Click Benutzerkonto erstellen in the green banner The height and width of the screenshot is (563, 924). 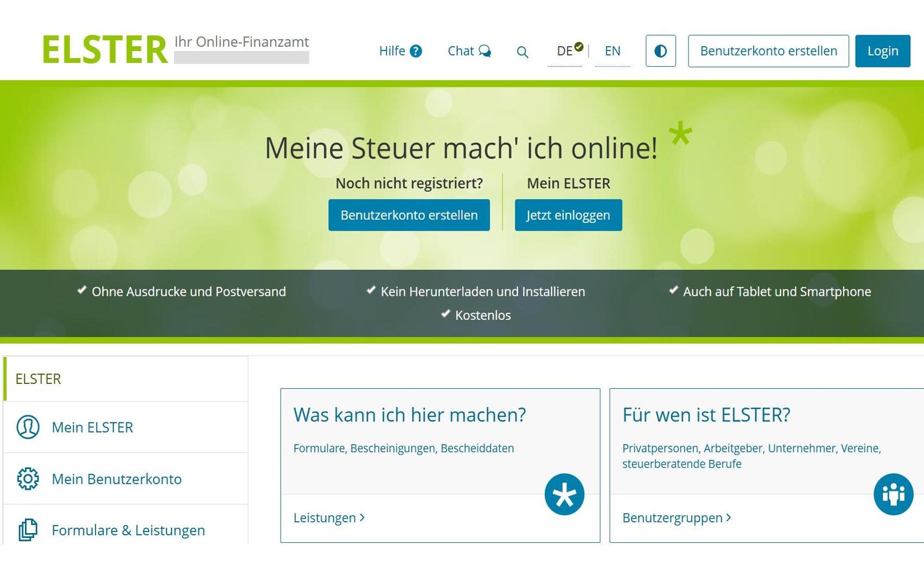[x=409, y=215]
